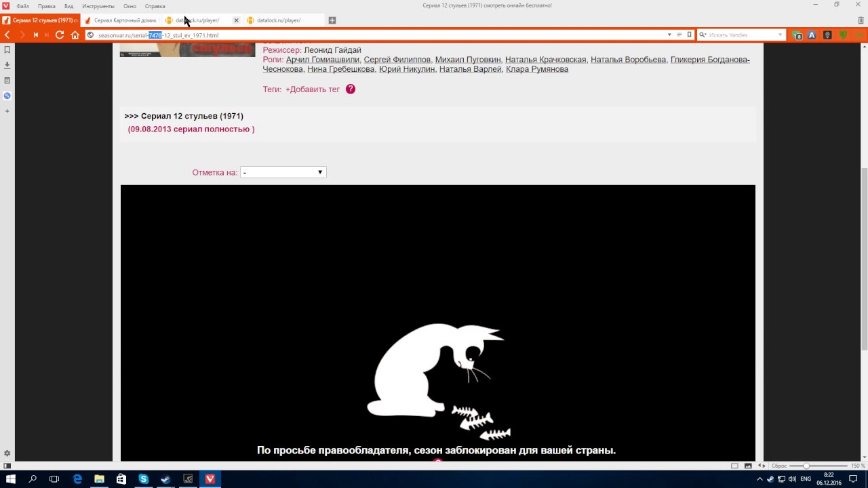Click the Rewind history button

(35, 35)
